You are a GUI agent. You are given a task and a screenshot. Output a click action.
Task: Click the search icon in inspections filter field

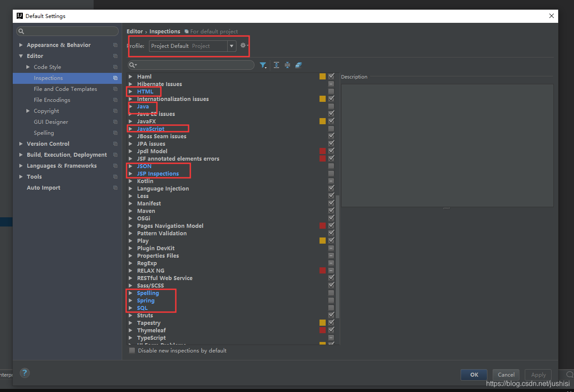[133, 65]
